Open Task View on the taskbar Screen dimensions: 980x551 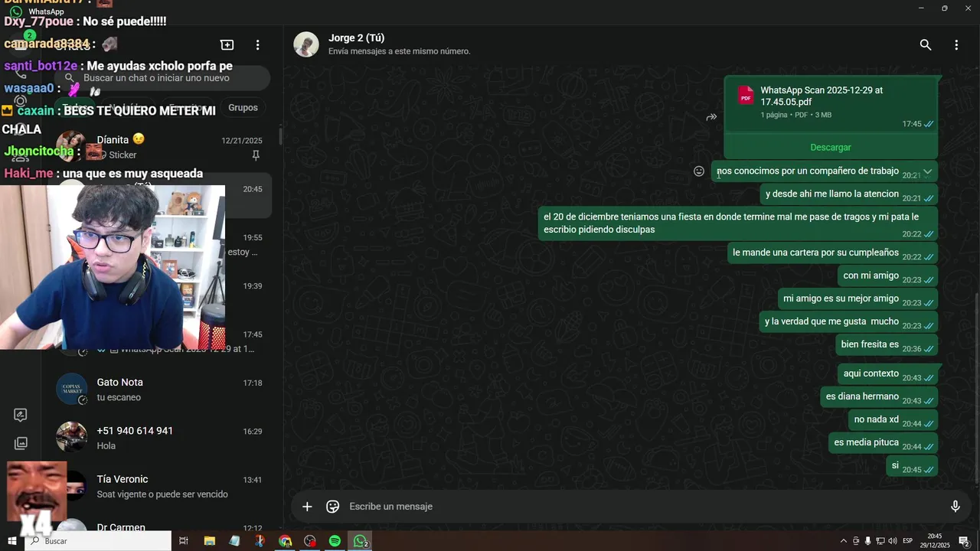point(184,541)
